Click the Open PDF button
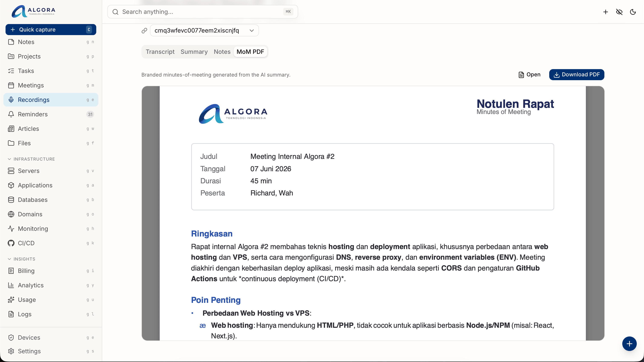The image size is (644, 362). click(529, 75)
